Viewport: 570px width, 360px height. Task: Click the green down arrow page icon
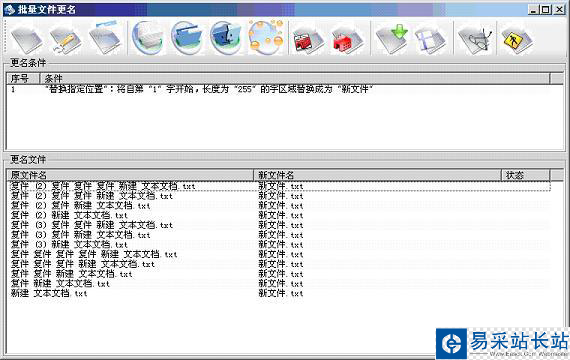click(392, 39)
